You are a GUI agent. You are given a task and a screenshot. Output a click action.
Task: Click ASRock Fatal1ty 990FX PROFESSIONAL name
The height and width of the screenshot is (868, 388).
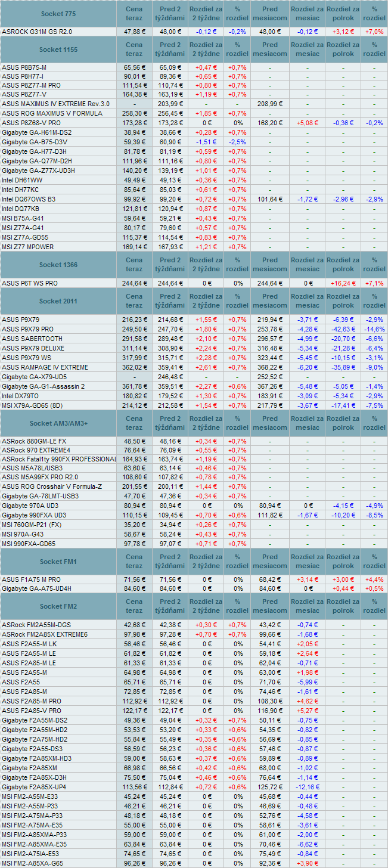click(x=59, y=459)
